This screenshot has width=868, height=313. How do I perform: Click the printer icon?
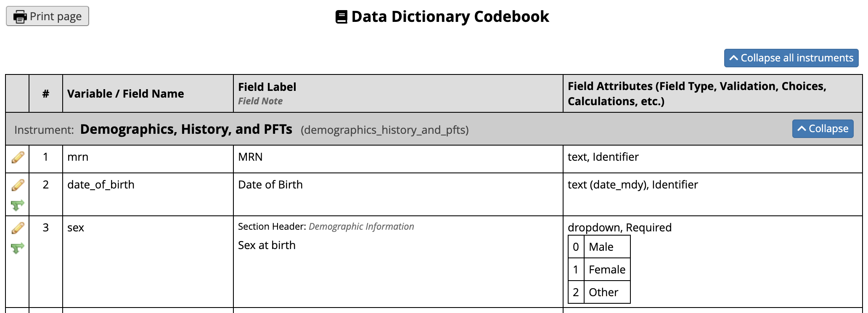(x=20, y=17)
